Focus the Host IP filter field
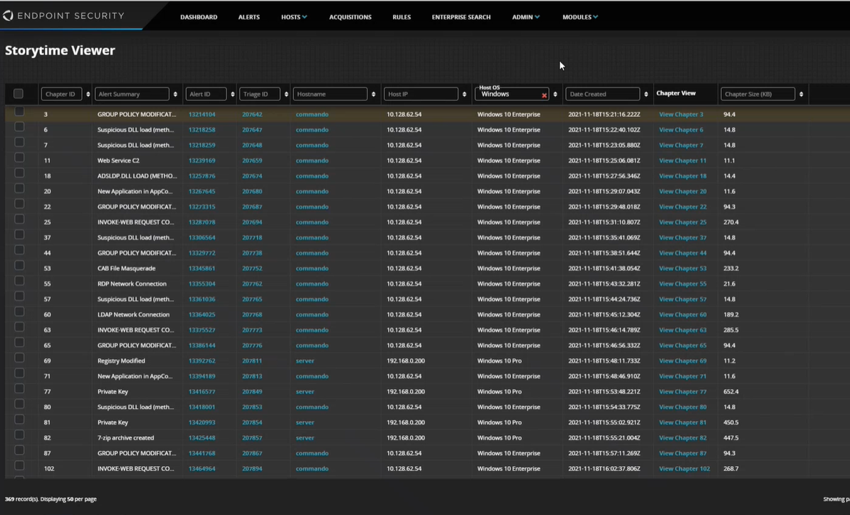 421,94
